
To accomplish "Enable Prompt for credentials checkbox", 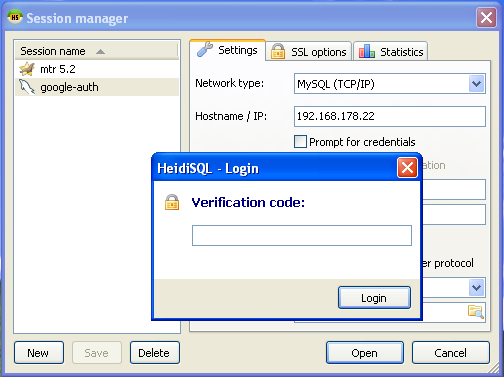I will 300,141.
